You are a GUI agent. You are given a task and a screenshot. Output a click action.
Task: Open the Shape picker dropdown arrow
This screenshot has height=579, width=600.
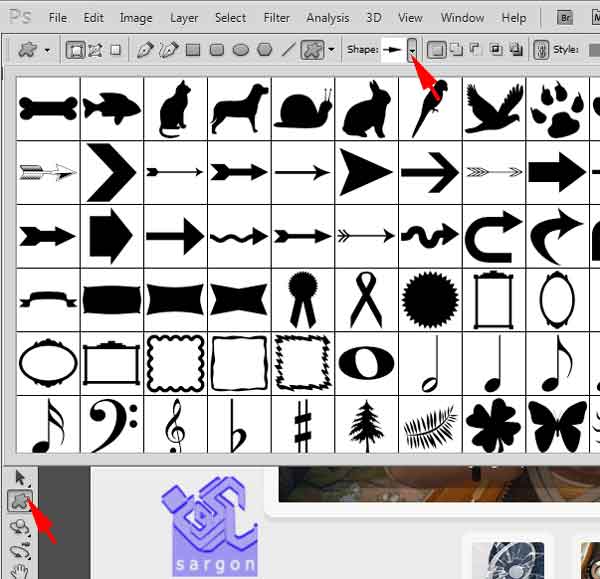coord(411,50)
